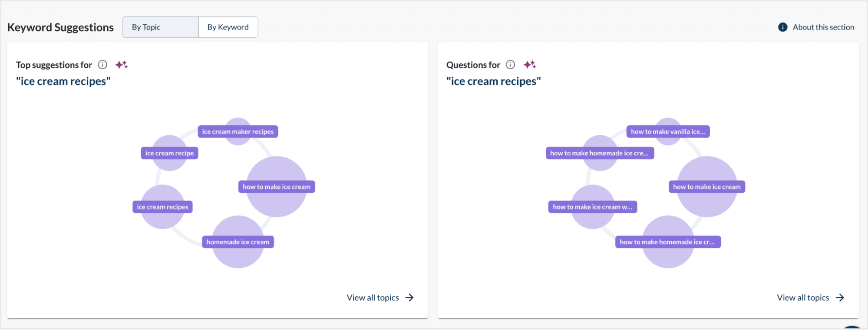The width and height of the screenshot is (868, 330).
Task: Click the info icon before About this section
Action: [x=782, y=27]
